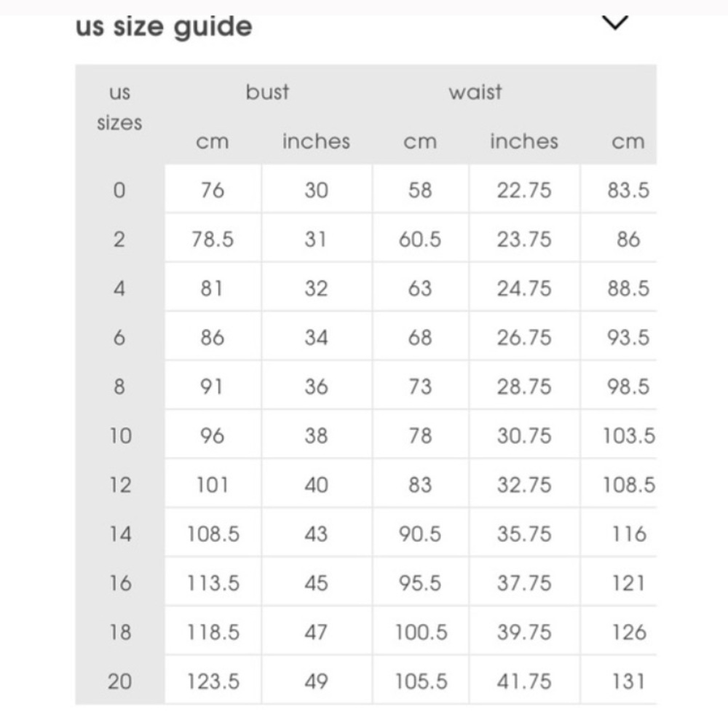Viewport: 728px width, 728px height.
Task: Click the us size guide heading
Action: point(164,27)
